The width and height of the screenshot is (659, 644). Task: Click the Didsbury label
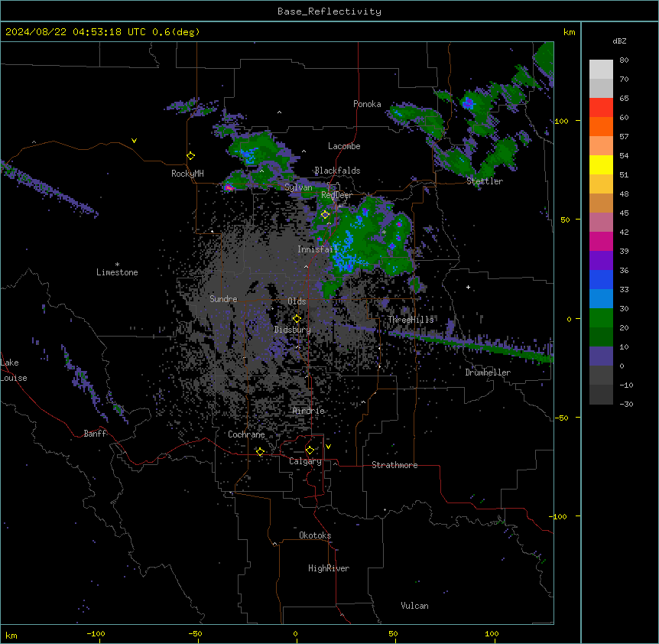click(x=293, y=330)
